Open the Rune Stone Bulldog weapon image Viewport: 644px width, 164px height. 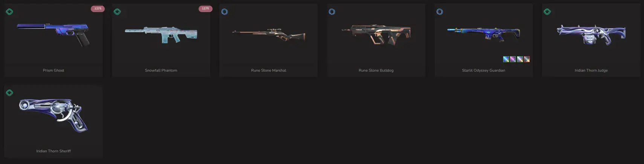pos(376,35)
